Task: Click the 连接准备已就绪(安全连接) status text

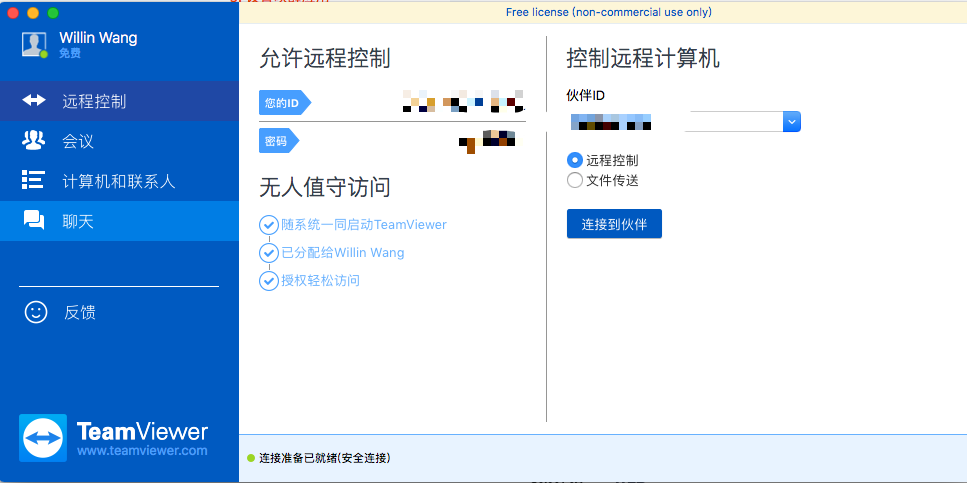Action: [325, 458]
